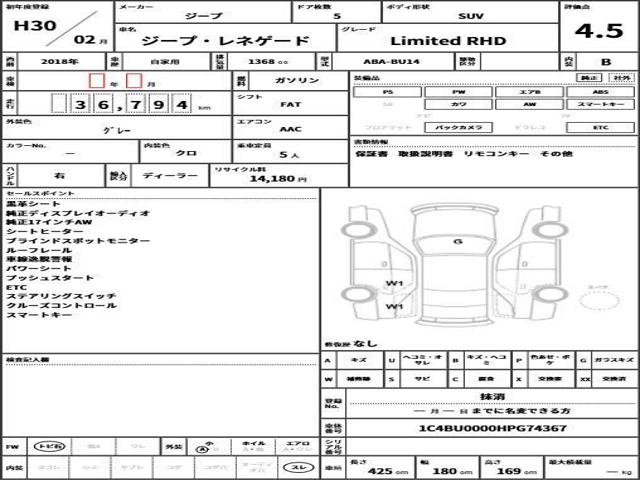Click the AAC air conditioner value
The image size is (640, 480).
[x=290, y=129]
